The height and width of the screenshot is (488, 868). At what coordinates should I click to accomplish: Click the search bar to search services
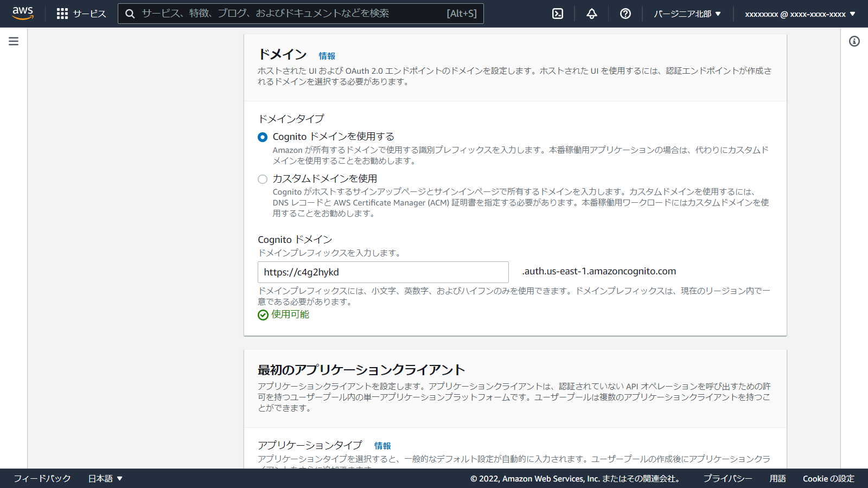(x=301, y=14)
